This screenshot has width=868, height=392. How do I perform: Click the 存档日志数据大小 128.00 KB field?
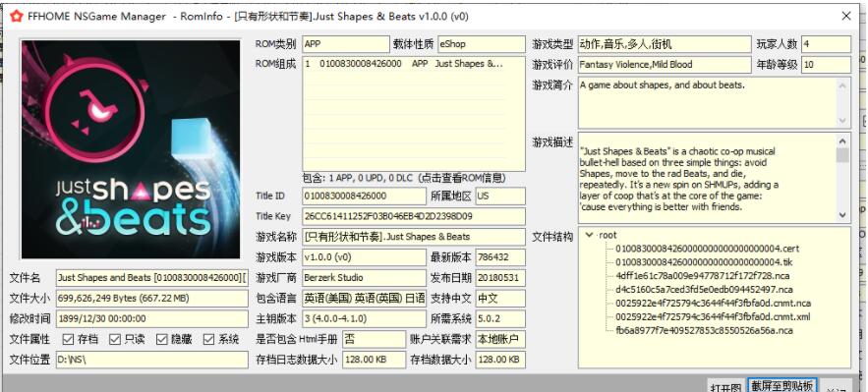[x=375, y=360]
